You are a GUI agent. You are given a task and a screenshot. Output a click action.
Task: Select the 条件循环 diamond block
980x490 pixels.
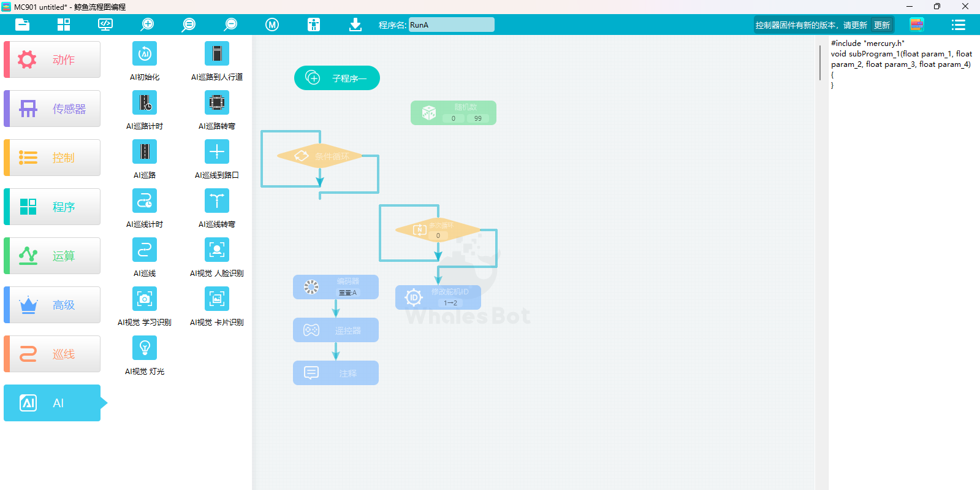coord(319,156)
